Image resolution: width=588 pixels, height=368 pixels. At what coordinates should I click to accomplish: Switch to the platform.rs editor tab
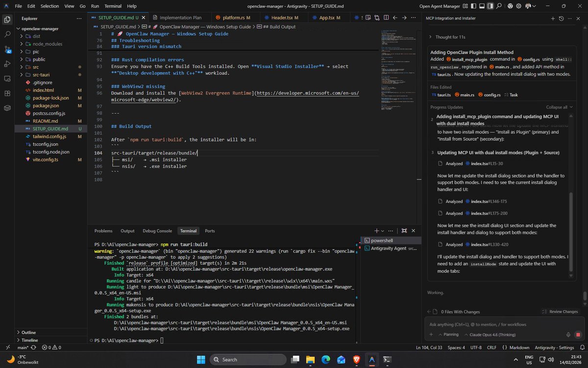pos(233,18)
